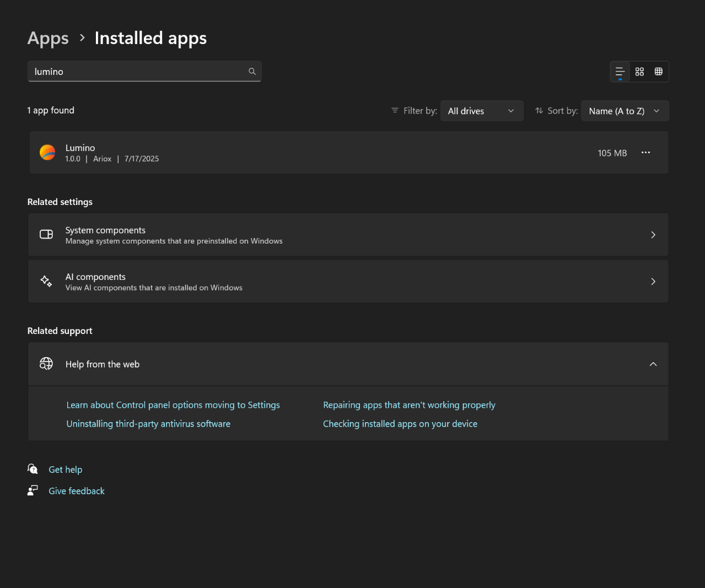This screenshot has height=588, width=705.
Task: Select the Lumino app name text
Action: click(80, 148)
